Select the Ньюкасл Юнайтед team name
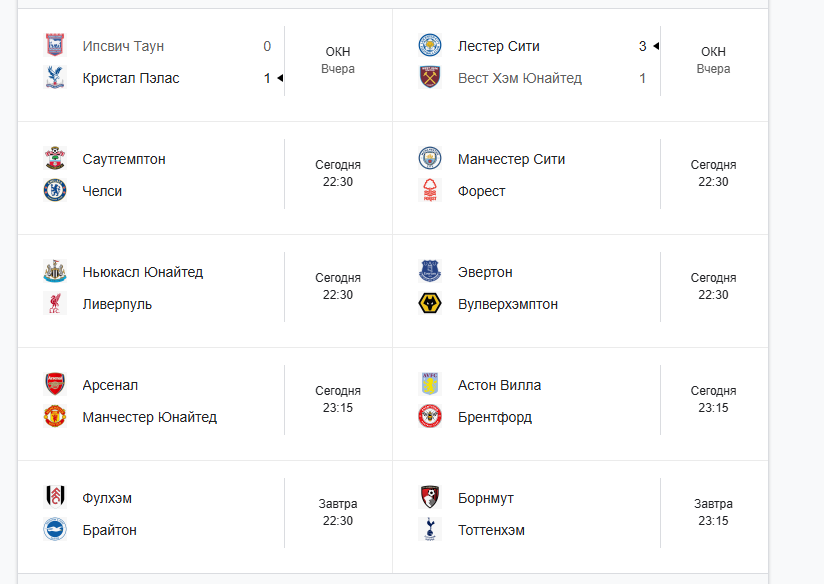 pos(143,272)
